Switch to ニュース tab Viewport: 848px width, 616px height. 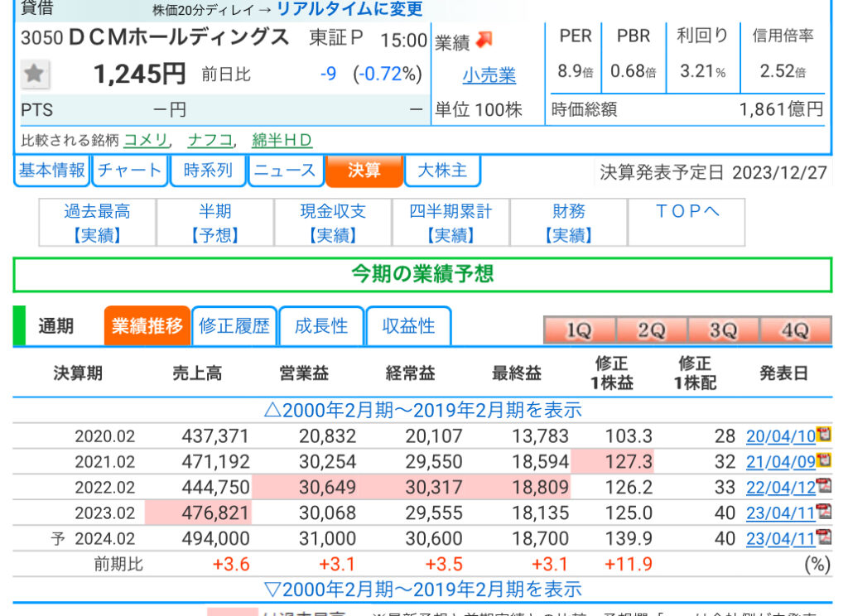(286, 171)
